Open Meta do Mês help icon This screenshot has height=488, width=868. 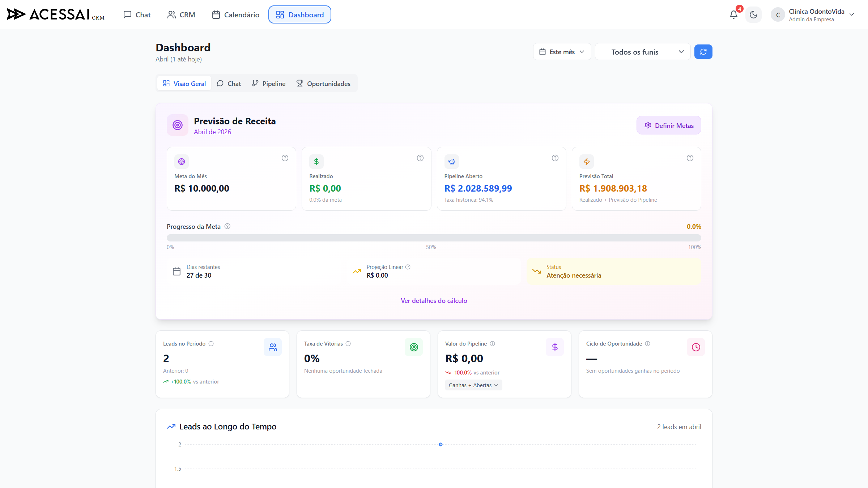coord(285,158)
